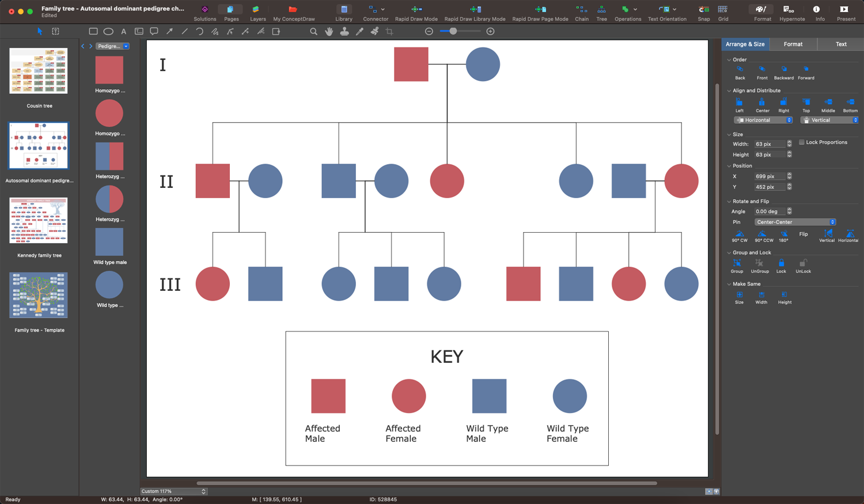Switch to the Arrange & Size tab
This screenshot has width=864, height=504.
[745, 44]
